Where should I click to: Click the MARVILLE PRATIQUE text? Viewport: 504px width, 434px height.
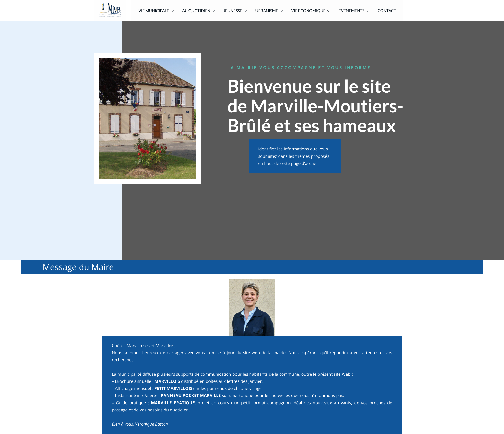point(173,403)
